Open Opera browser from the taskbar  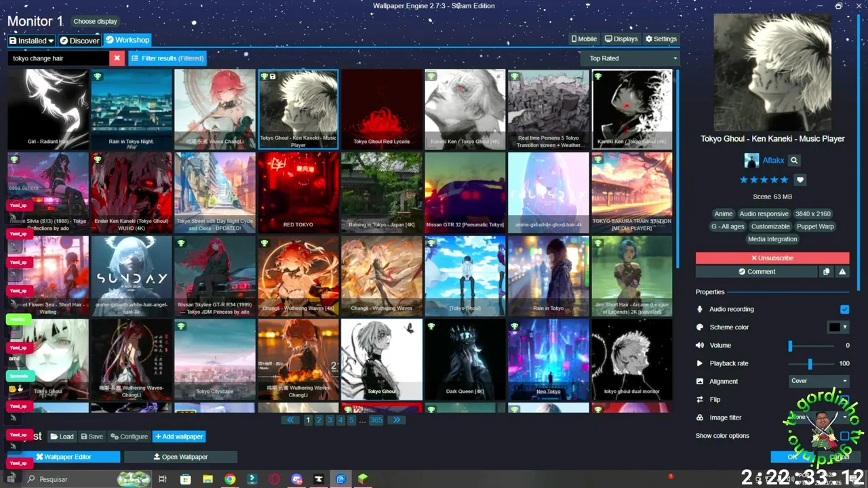click(275, 479)
